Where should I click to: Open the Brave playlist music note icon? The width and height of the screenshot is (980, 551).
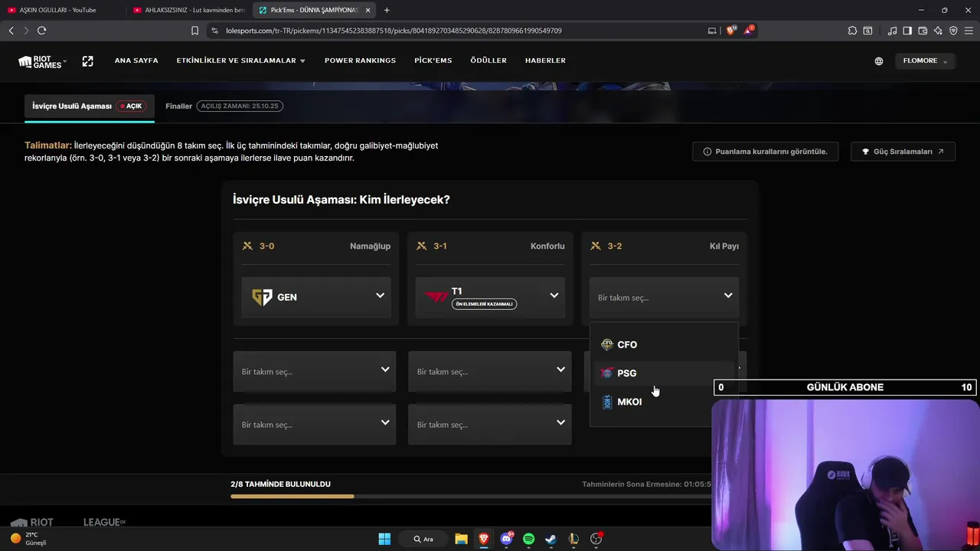coord(892,31)
